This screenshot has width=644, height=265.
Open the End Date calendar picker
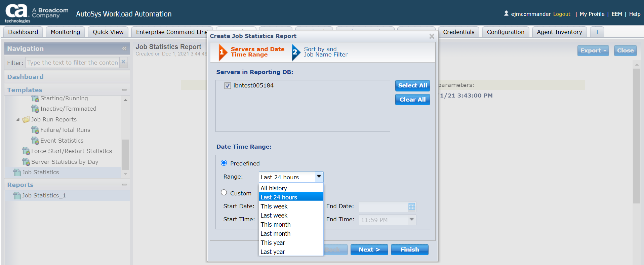pyautogui.click(x=412, y=206)
